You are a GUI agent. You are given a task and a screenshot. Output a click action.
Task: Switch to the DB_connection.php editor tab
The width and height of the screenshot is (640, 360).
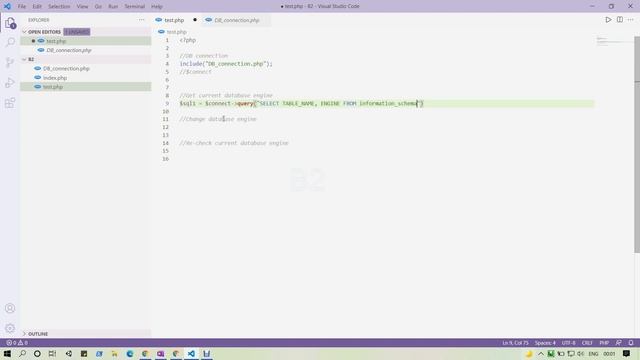237,20
